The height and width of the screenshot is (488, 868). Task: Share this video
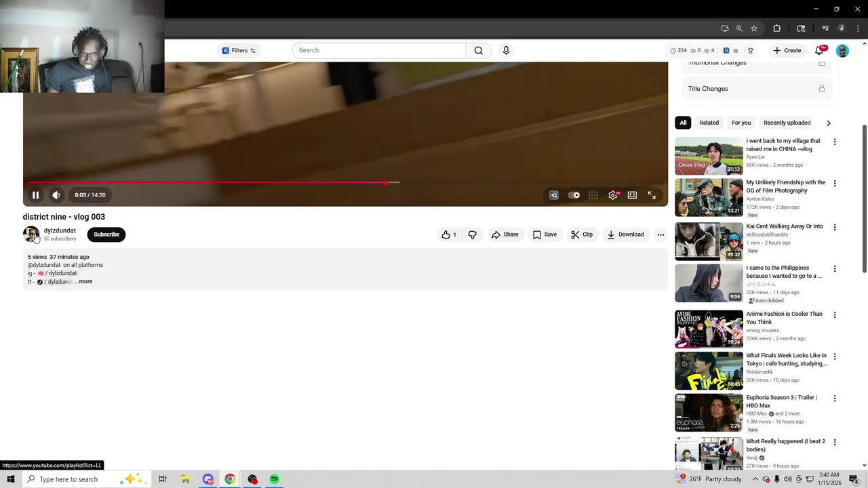505,235
